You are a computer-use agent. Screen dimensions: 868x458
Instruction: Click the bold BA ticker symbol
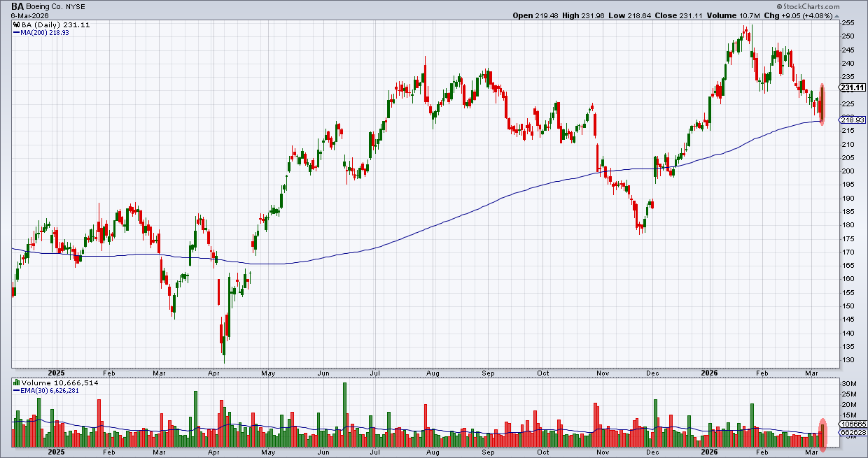click(18, 6)
